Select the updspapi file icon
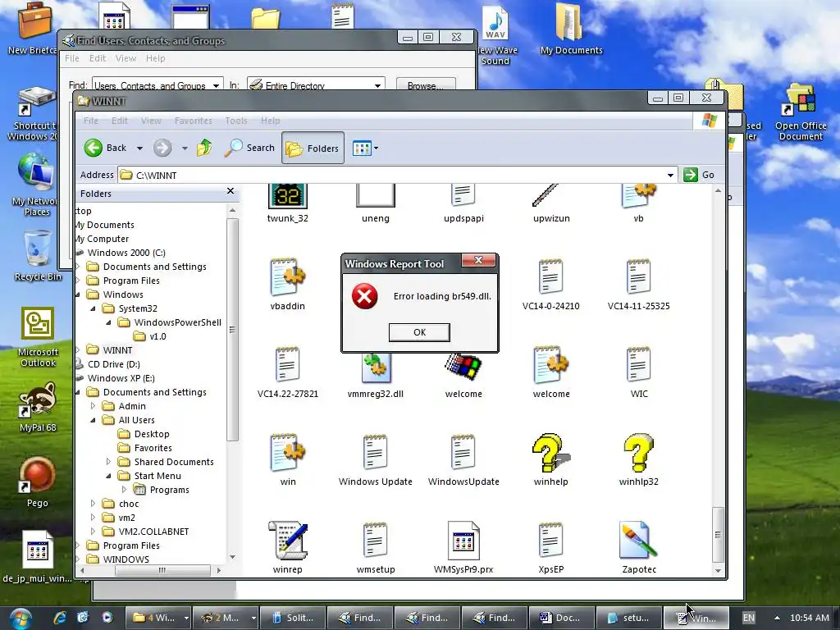The height and width of the screenshot is (630, 840). [463, 203]
